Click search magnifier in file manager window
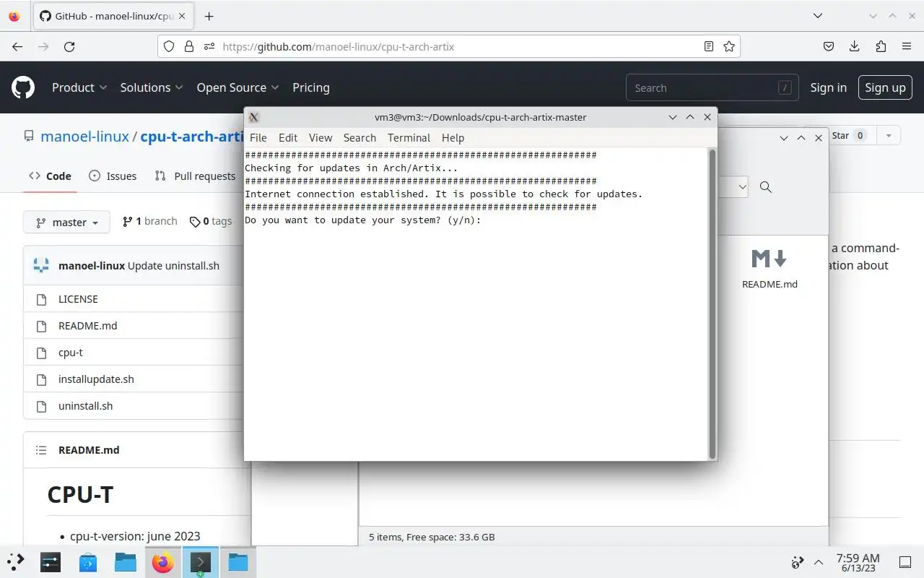This screenshot has width=924, height=578. pos(766,187)
